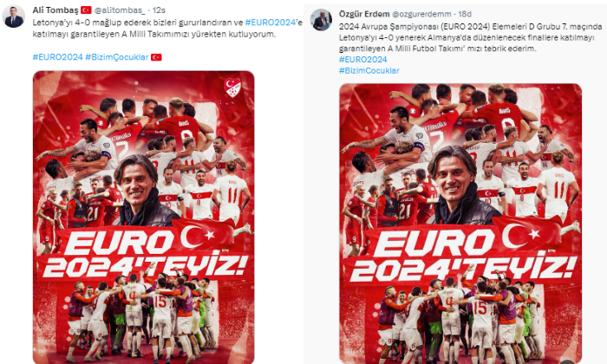Open Ali Tombaş profile avatar
Image resolution: width=607 pixels, height=364 pixels.
(x=14, y=17)
